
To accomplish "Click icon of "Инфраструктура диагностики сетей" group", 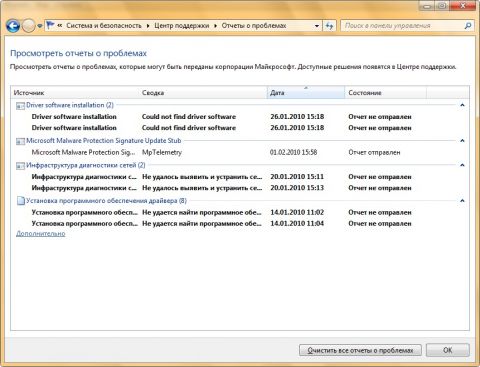I will pos(20,166).
